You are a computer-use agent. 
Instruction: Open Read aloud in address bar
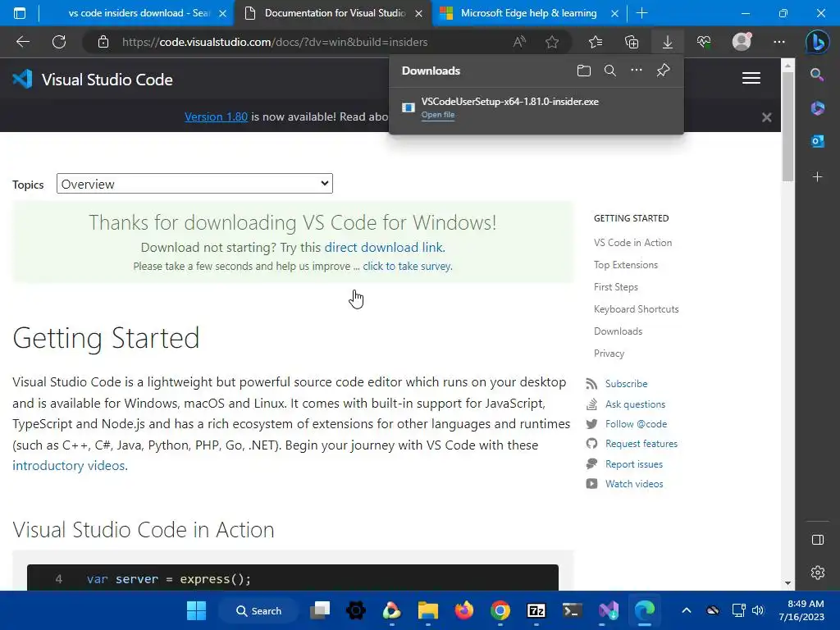[519, 42]
